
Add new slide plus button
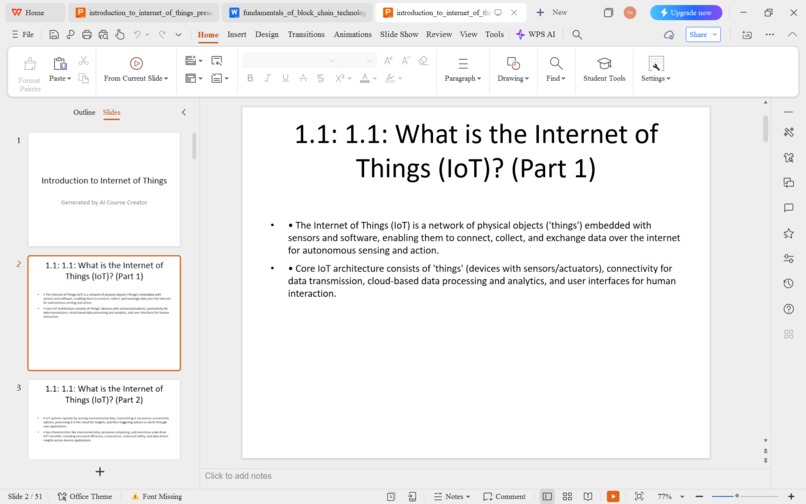[100, 472]
